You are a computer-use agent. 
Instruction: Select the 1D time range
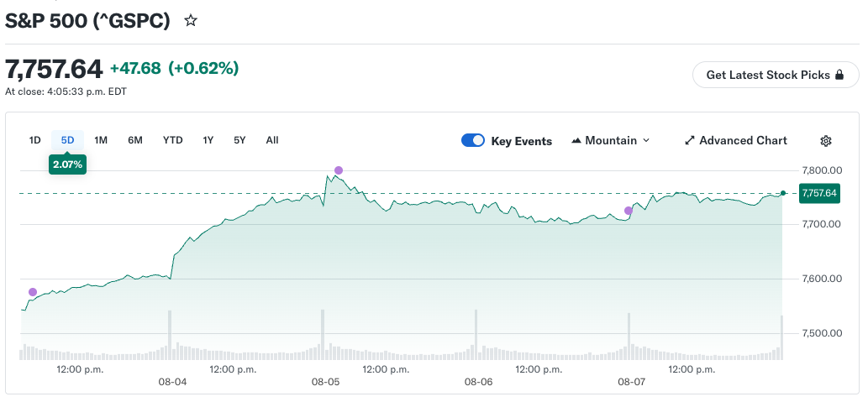point(35,140)
